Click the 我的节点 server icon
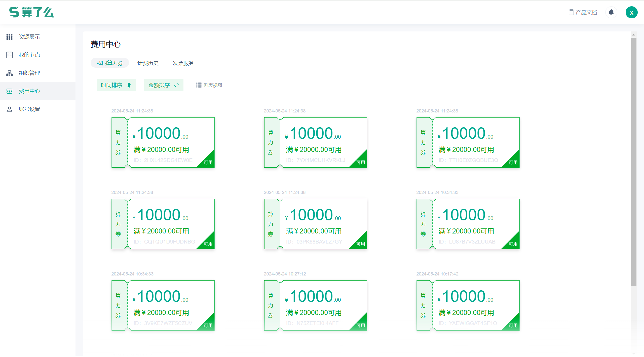 pos(9,55)
